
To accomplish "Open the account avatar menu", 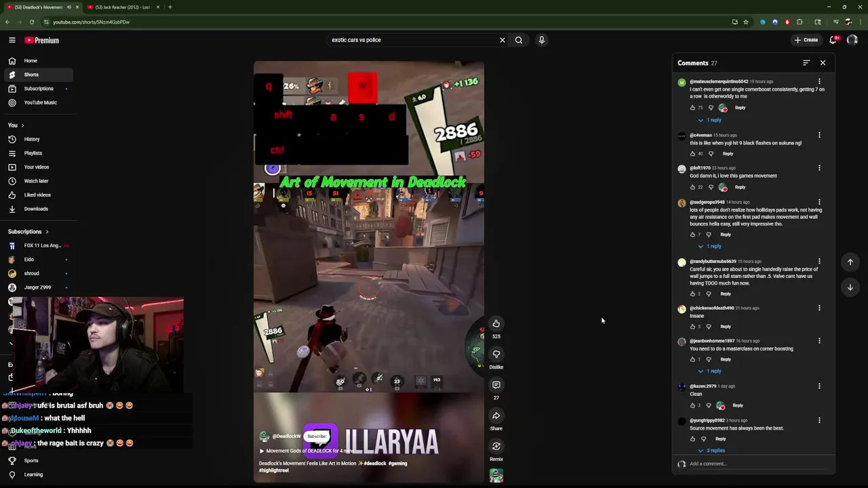I will click(x=852, y=40).
